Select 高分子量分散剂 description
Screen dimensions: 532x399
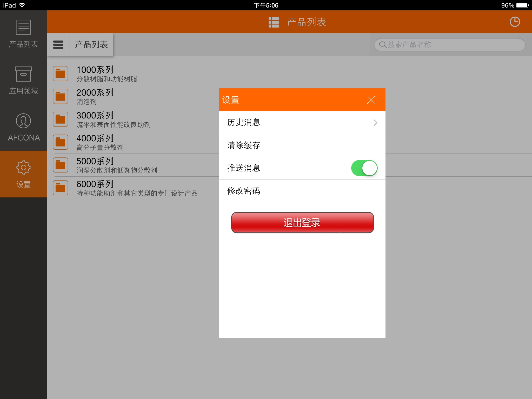[x=100, y=148]
